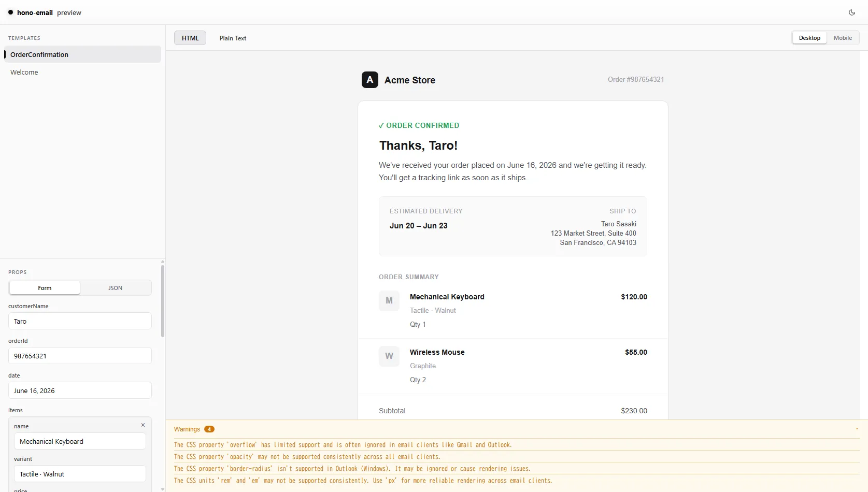Screen dimensions: 868x492
Task: Click the '123 Market Street, Suite 400' address
Action: click(x=593, y=233)
